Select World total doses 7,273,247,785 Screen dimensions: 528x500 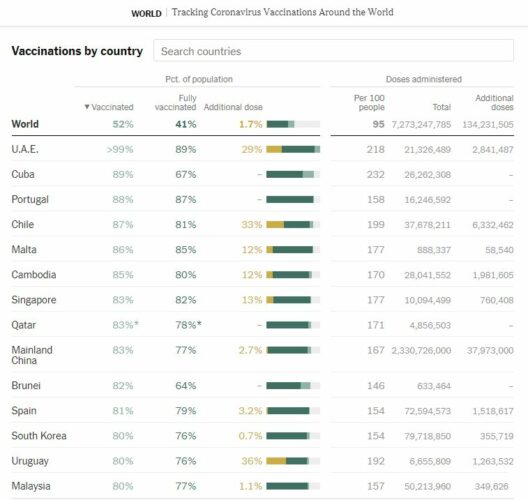421,125
